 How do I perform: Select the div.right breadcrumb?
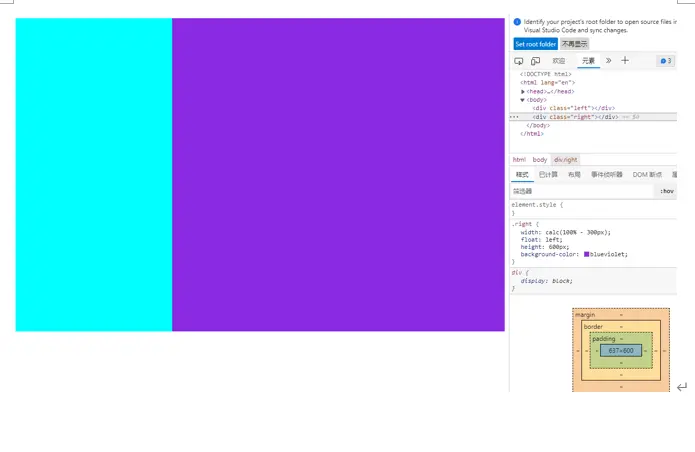tap(566, 160)
